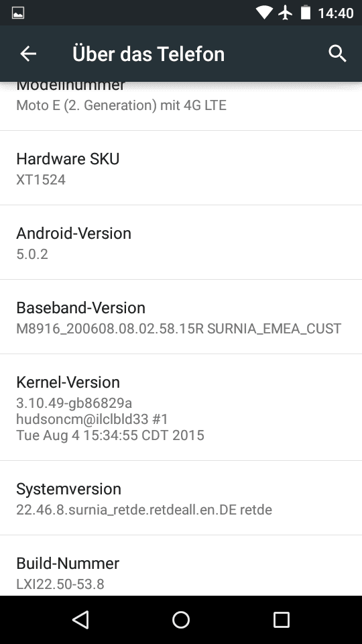This screenshot has width=362, height=644.
Task: Tap the Wi-Fi signal status icon
Action: point(264,13)
